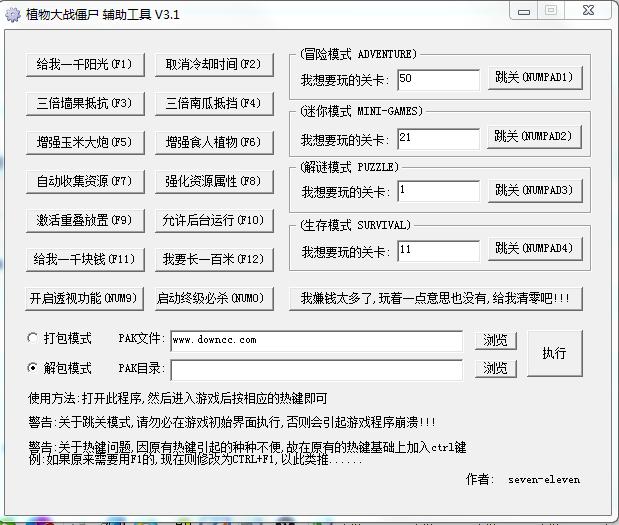Focus the Survival level input field
This screenshot has width=619, height=525.
pos(438,250)
